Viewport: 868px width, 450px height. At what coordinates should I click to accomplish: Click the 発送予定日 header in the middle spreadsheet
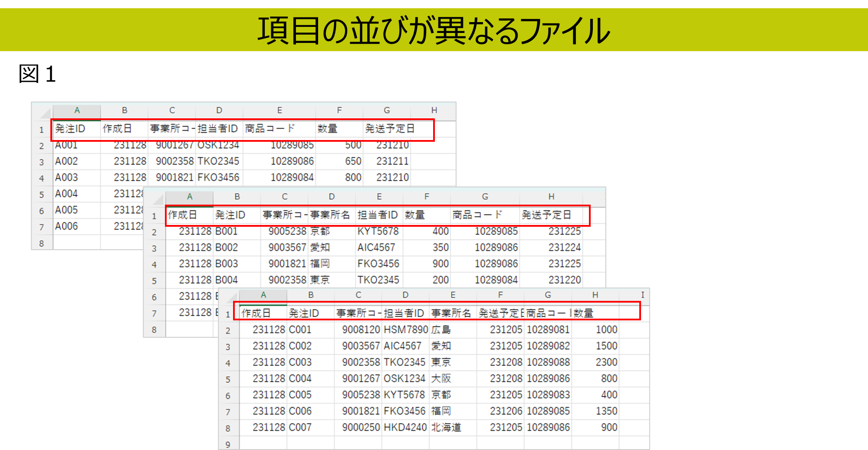tap(547, 215)
